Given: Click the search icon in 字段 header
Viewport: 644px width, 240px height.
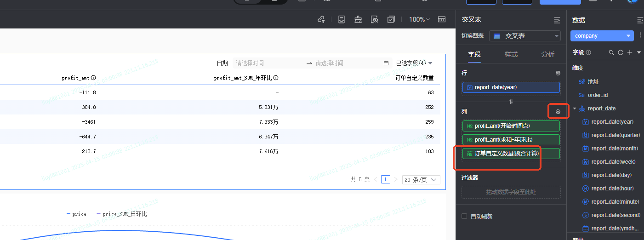Looking at the screenshot, I should pyautogui.click(x=611, y=52).
